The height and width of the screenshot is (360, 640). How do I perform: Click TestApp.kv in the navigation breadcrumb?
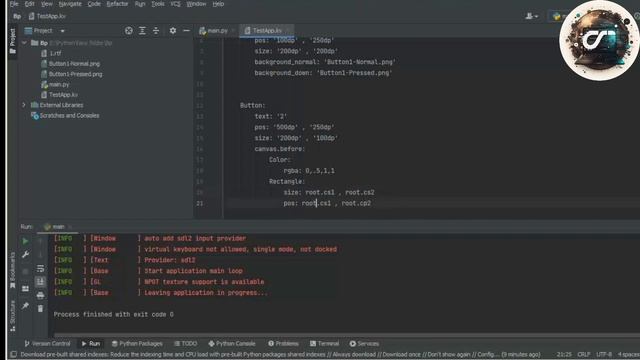(x=47, y=16)
